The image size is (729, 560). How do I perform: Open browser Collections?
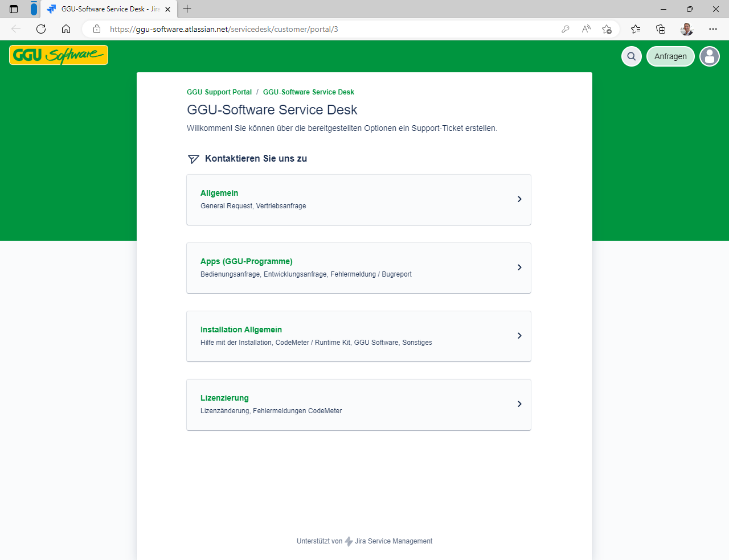[x=661, y=29]
